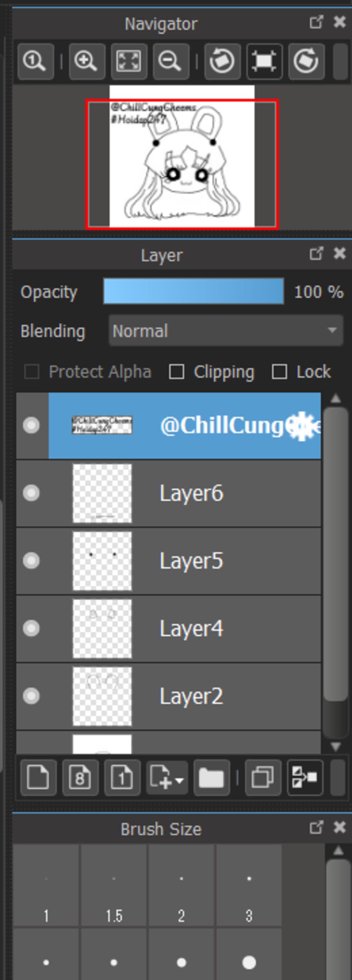Reset view to 100% zoom
This screenshot has width=352, height=980.
pyautogui.click(x=35, y=61)
